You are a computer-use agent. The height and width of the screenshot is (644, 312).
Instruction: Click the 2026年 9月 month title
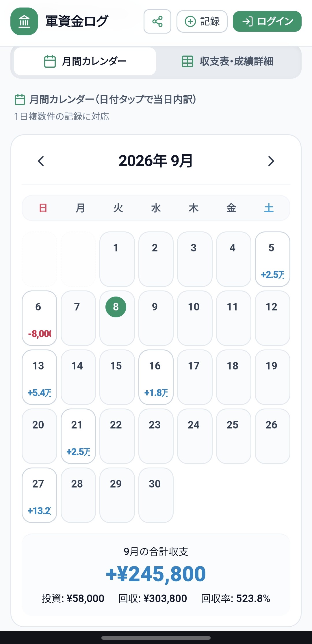(156, 161)
